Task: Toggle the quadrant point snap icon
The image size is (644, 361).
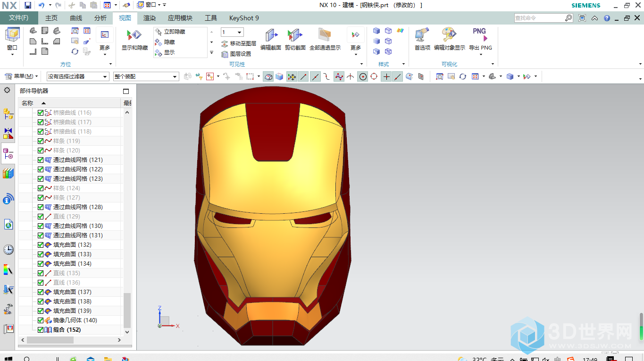Action: [x=374, y=76]
